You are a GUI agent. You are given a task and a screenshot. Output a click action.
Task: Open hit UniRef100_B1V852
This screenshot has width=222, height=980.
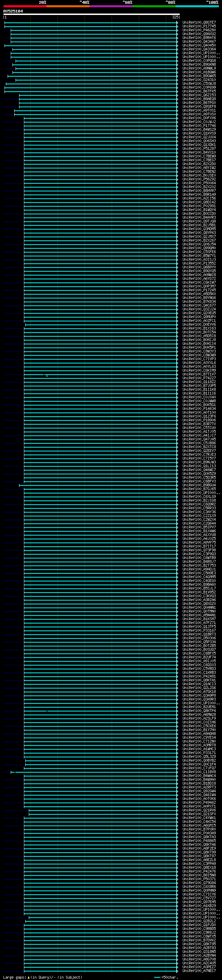(x=199, y=592)
